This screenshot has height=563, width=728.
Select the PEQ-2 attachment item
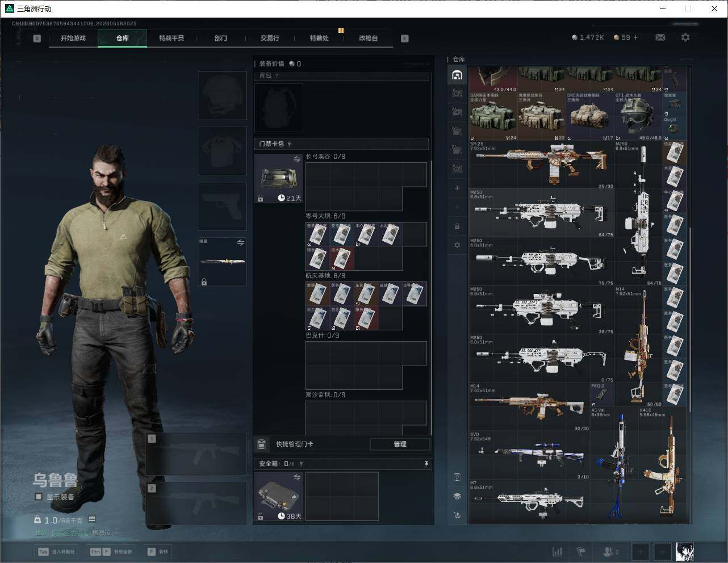(602, 395)
